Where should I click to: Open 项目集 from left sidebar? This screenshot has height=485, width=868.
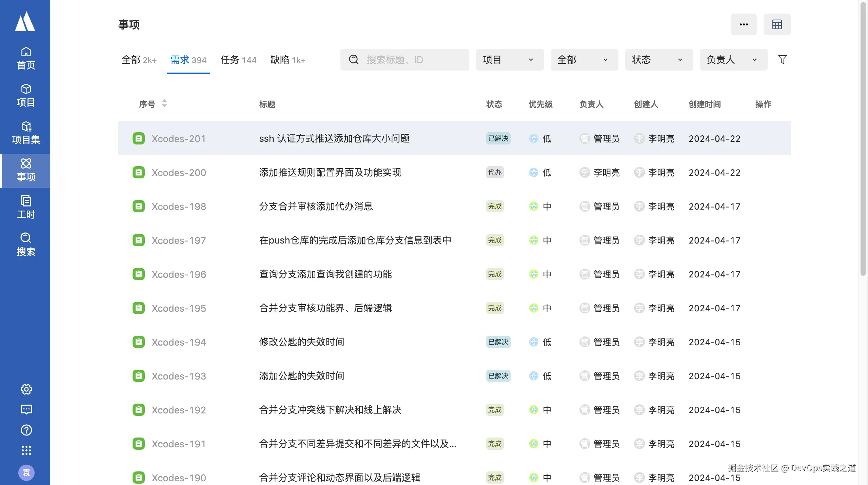[26, 133]
